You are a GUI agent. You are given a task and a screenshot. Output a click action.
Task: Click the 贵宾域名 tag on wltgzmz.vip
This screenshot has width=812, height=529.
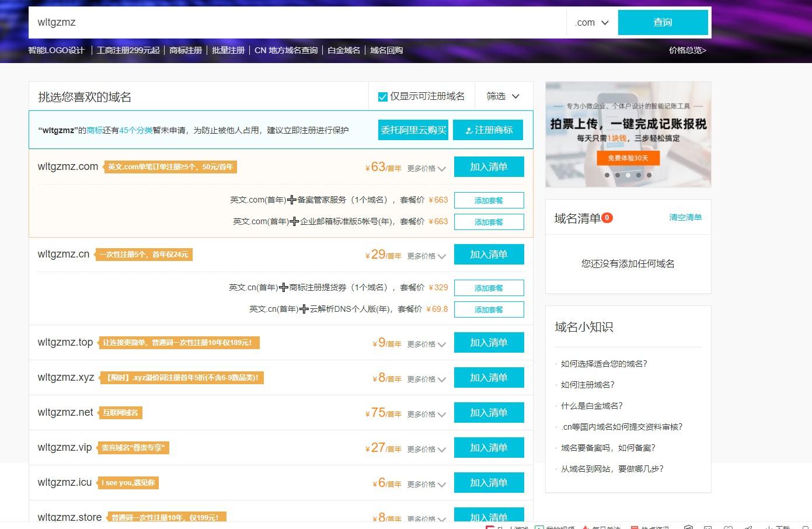tap(133, 448)
